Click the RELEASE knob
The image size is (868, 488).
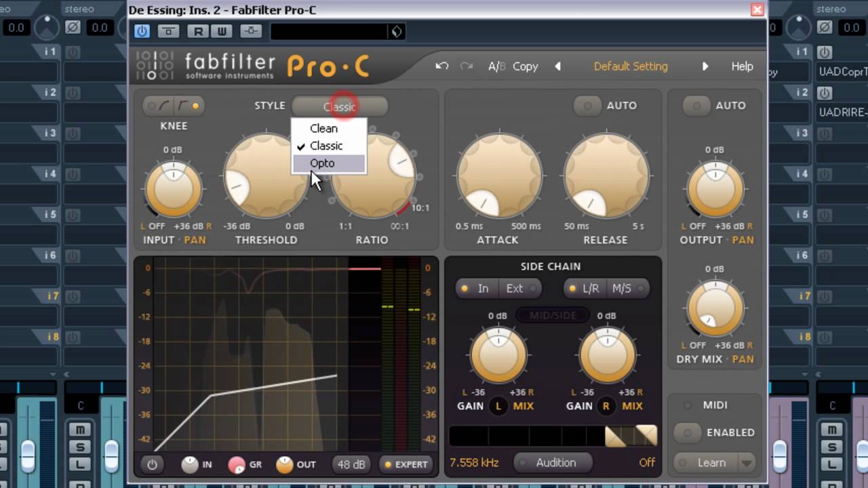point(606,176)
